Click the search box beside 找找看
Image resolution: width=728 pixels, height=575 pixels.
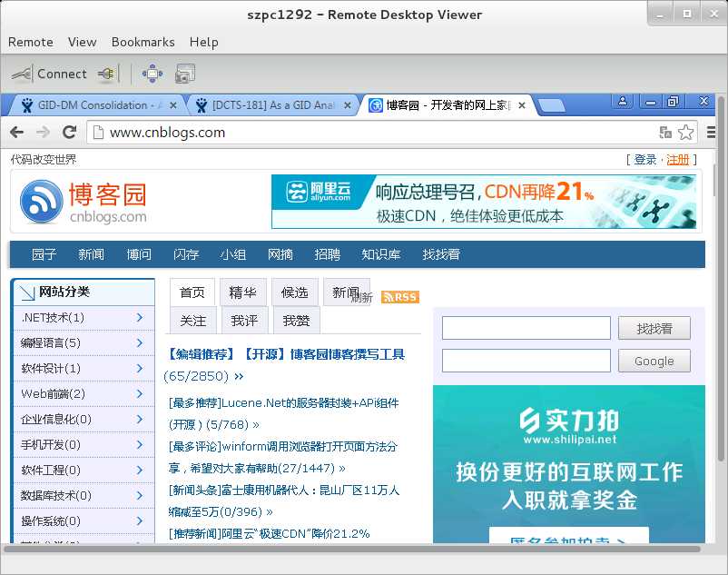[526, 328]
